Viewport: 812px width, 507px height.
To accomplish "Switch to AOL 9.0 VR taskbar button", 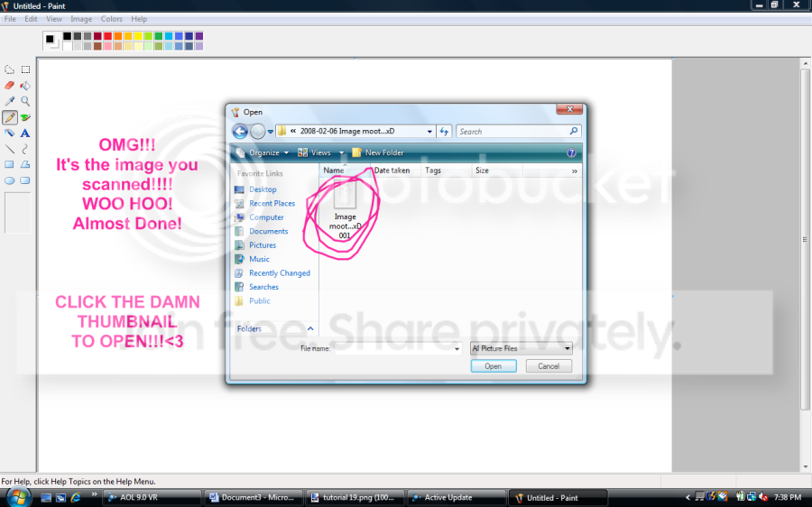I will [152, 498].
